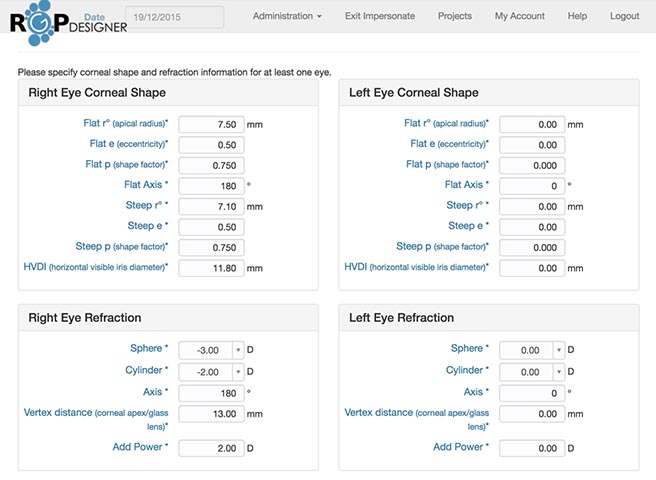This screenshot has width=656, height=480.
Task: Click the Left Eye Refraction Axis field
Action: tap(532, 393)
